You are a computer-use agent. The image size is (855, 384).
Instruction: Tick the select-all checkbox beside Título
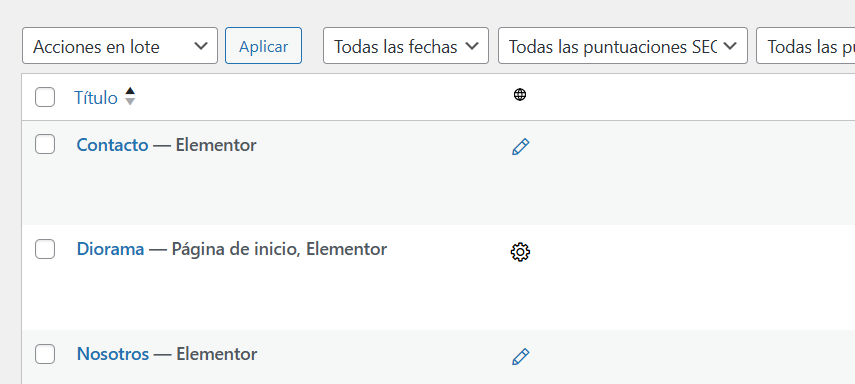[x=45, y=98]
